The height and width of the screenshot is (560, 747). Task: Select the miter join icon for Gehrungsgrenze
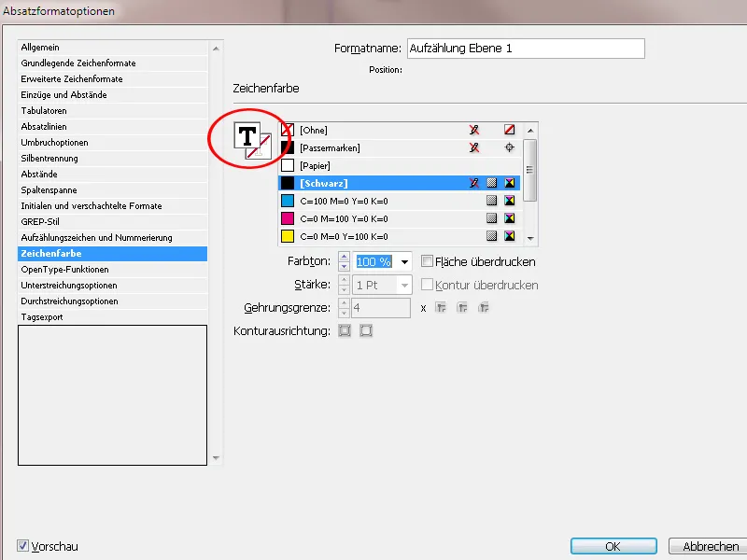(441, 308)
